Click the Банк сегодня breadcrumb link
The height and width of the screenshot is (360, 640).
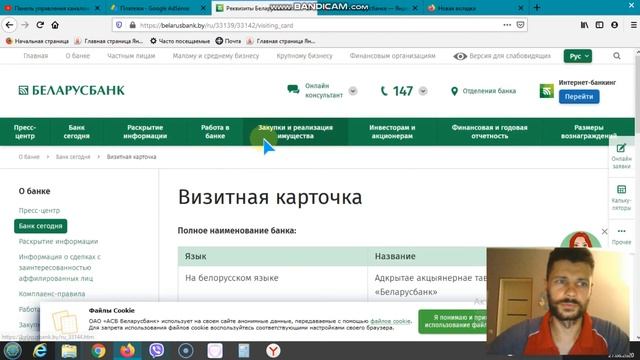tap(73, 157)
